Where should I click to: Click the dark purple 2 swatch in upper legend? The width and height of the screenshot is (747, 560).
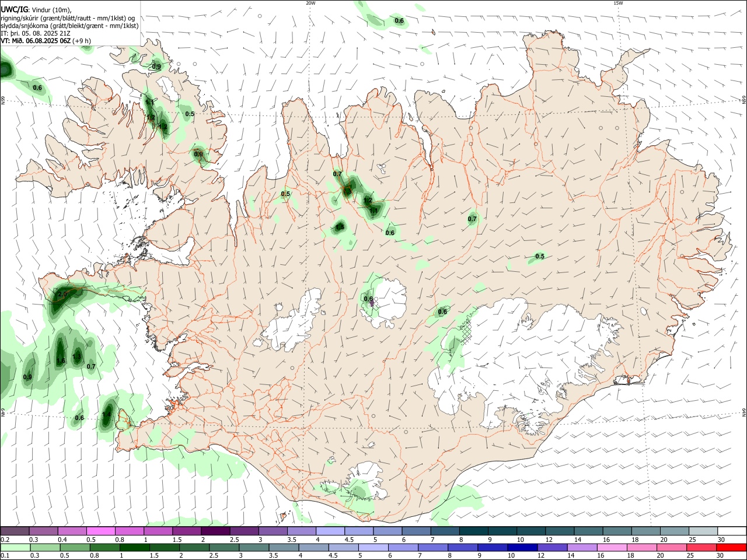click(x=215, y=531)
